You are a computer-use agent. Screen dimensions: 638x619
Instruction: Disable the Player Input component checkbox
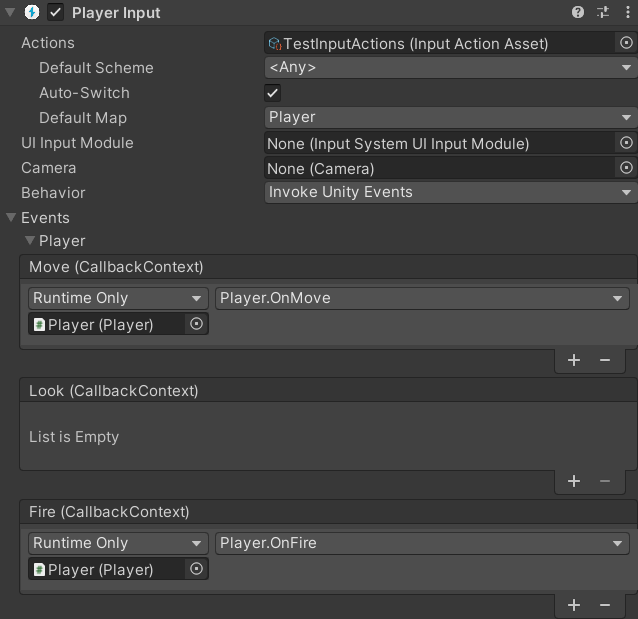[x=55, y=12]
